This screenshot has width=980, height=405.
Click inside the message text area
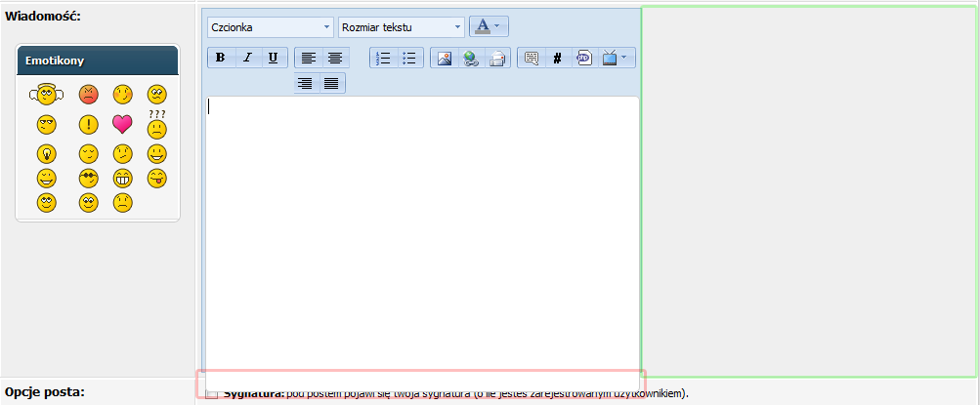coord(422,234)
